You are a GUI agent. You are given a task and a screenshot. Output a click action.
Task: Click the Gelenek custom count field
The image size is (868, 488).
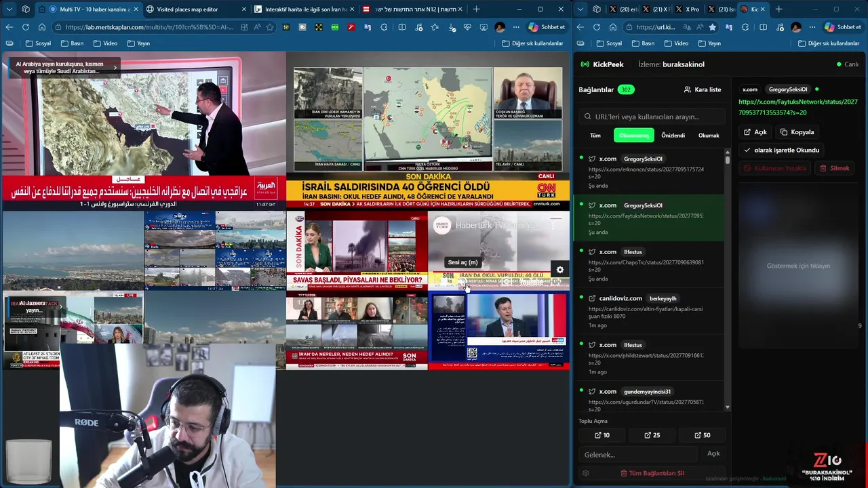(x=637, y=455)
